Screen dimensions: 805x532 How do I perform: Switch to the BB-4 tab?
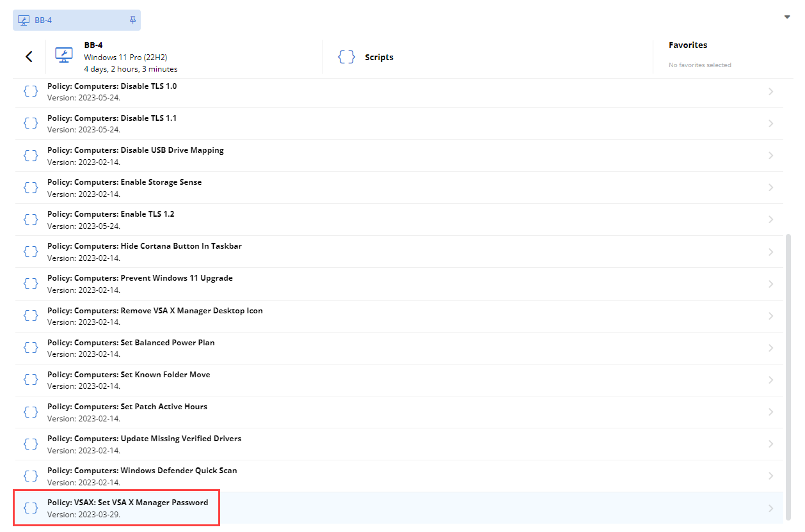[x=77, y=20]
